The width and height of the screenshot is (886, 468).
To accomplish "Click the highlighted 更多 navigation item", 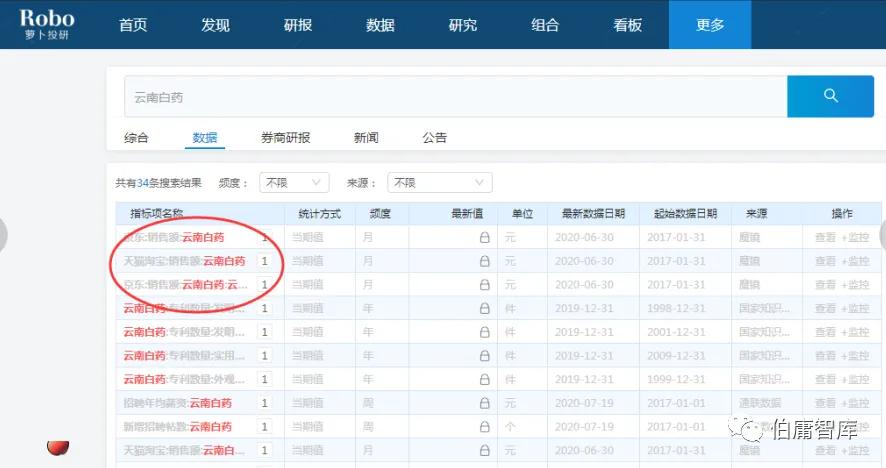I will (710, 25).
